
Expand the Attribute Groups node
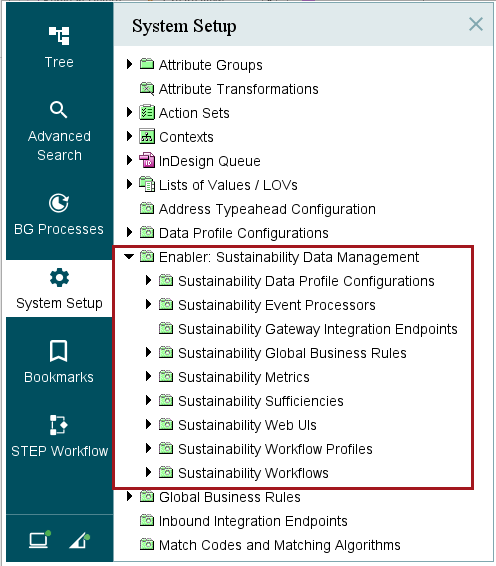coord(129,64)
